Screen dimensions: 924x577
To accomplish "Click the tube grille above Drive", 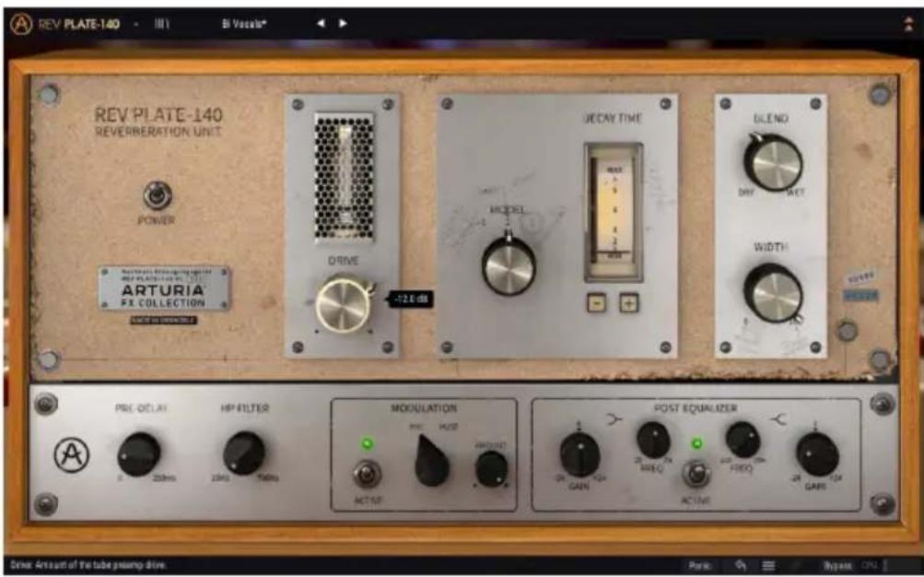I will (x=344, y=177).
